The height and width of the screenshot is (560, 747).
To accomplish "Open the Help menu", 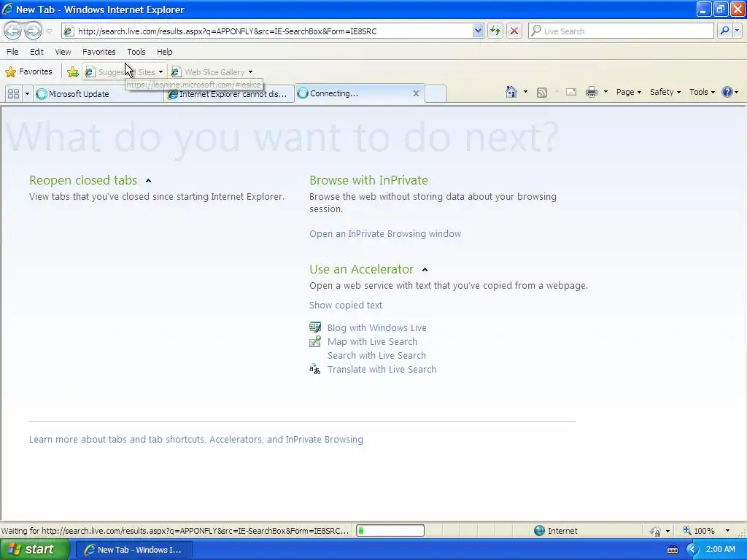I will pyautogui.click(x=164, y=52).
